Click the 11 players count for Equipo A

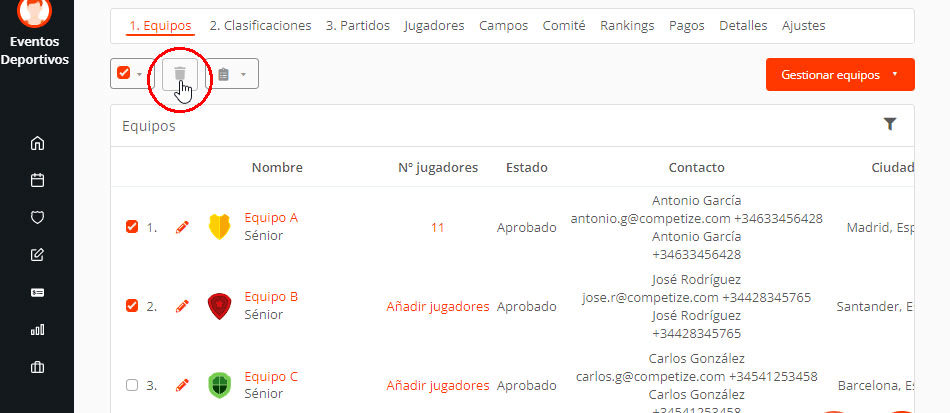click(437, 228)
